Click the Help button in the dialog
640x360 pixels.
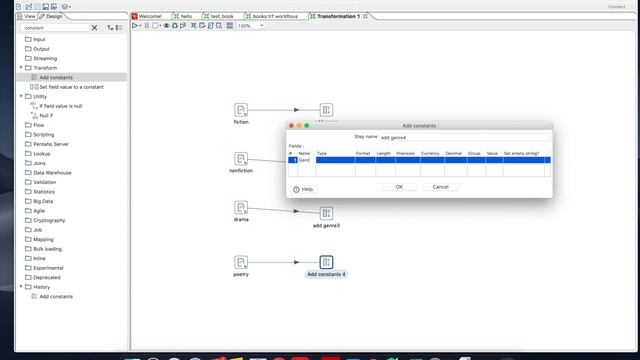(x=303, y=189)
